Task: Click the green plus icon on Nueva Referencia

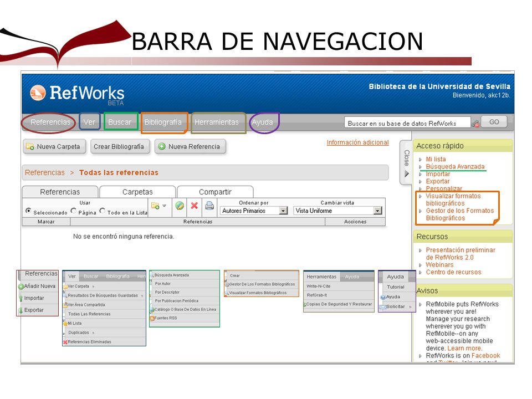Action: click(x=162, y=146)
